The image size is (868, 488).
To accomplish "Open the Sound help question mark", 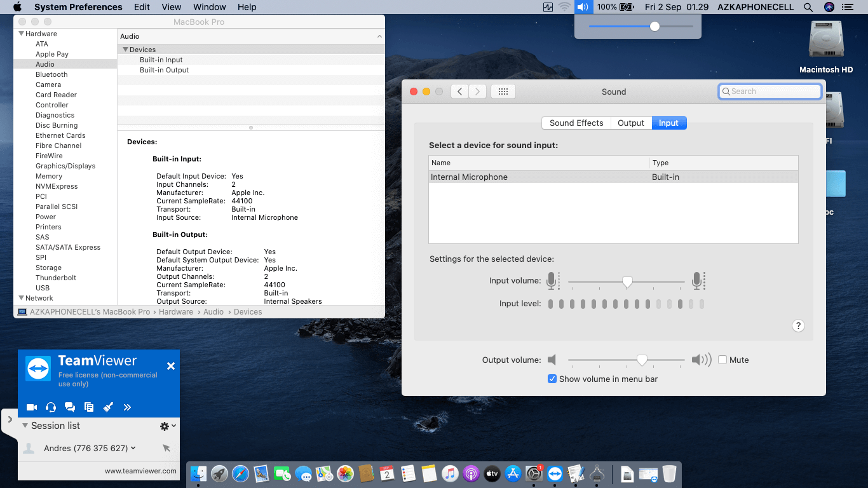I will (798, 326).
